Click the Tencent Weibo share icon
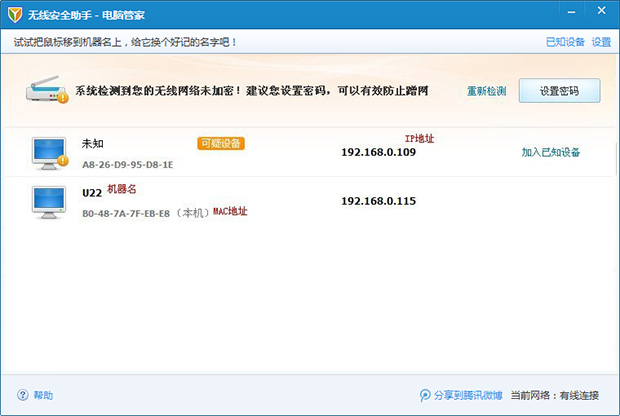 pyautogui.click(x=425, y=395)
